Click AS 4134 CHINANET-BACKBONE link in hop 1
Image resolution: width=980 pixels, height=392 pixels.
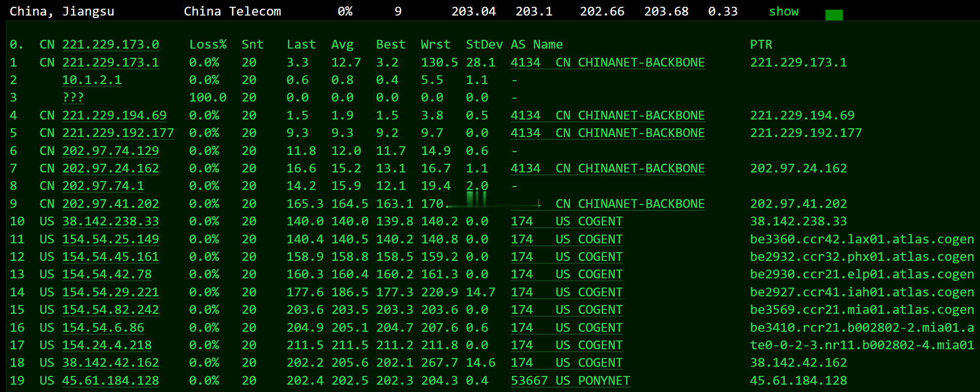pyautogui.click(x=608, y=63)
